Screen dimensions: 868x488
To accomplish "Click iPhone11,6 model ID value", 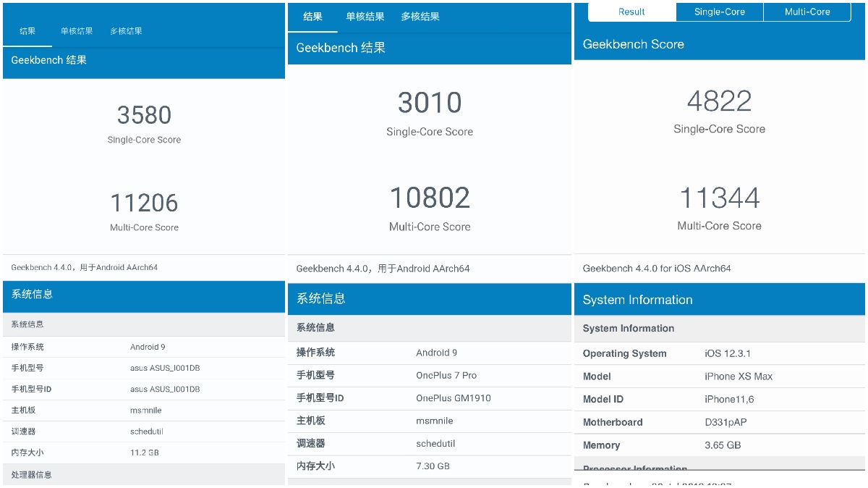I will 729,399.
